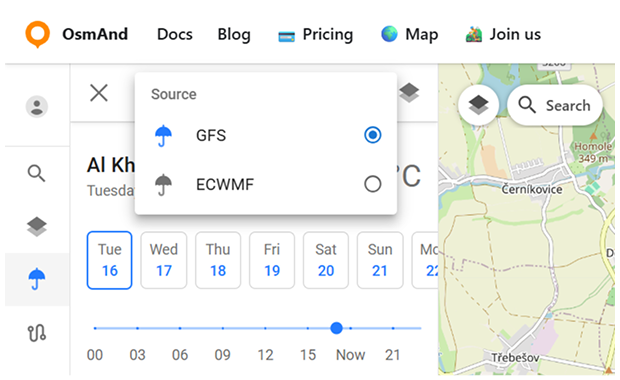
Task: Click Třebešov label on the map
Action: click(515, 358)
